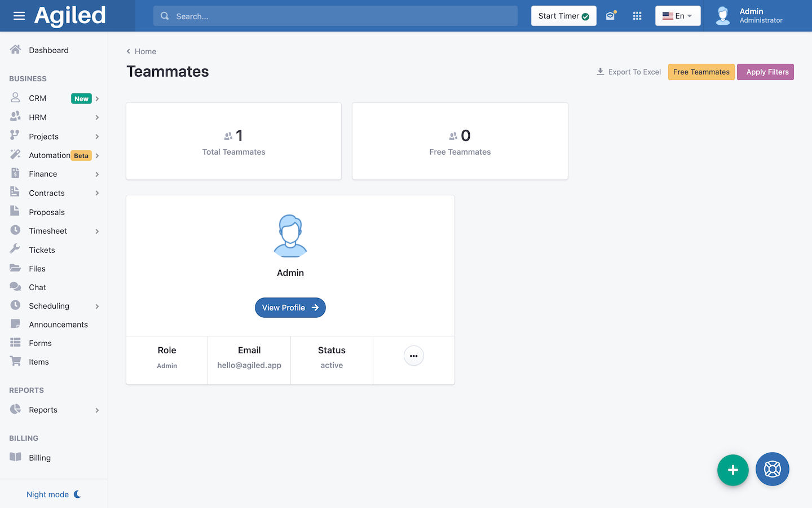Open the help lifebuoy floating button

tap(773, 469)
